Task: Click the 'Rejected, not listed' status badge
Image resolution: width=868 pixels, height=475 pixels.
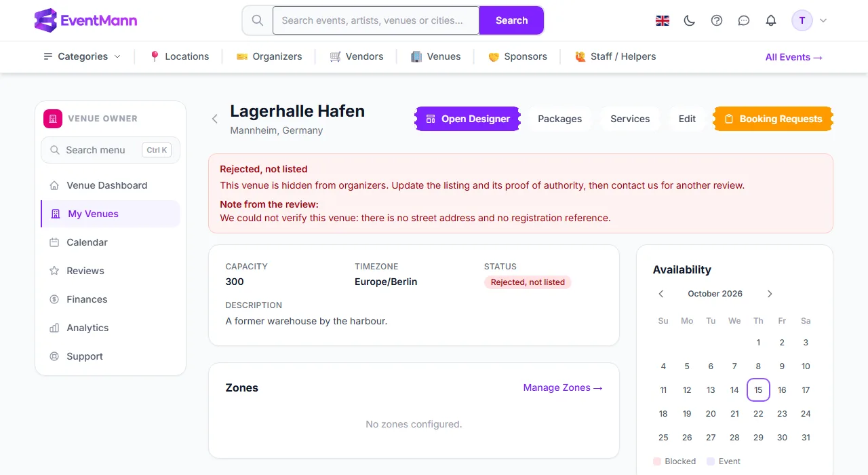Action: pyautogui.click(x=528, y=282)
